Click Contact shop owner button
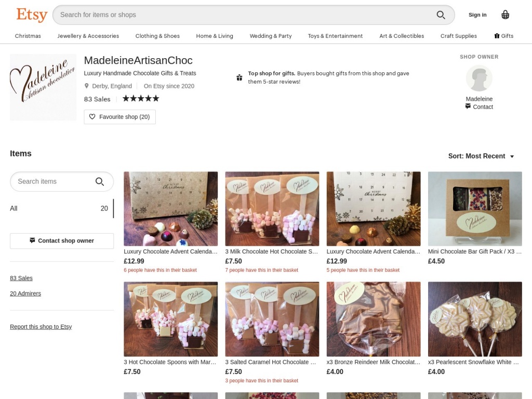 (62, 241)
